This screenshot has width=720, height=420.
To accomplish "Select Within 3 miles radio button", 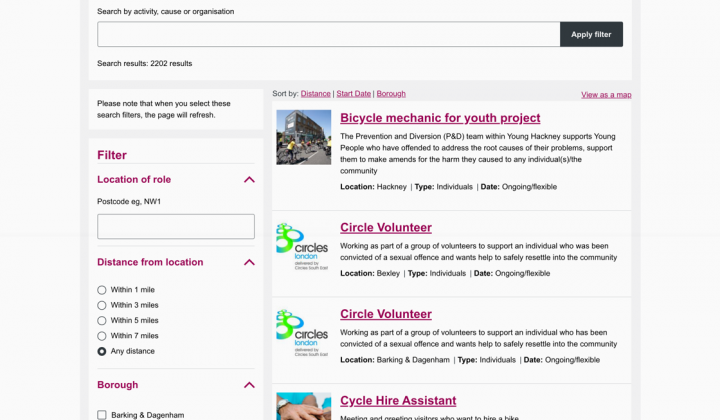I will pos(102,305).
